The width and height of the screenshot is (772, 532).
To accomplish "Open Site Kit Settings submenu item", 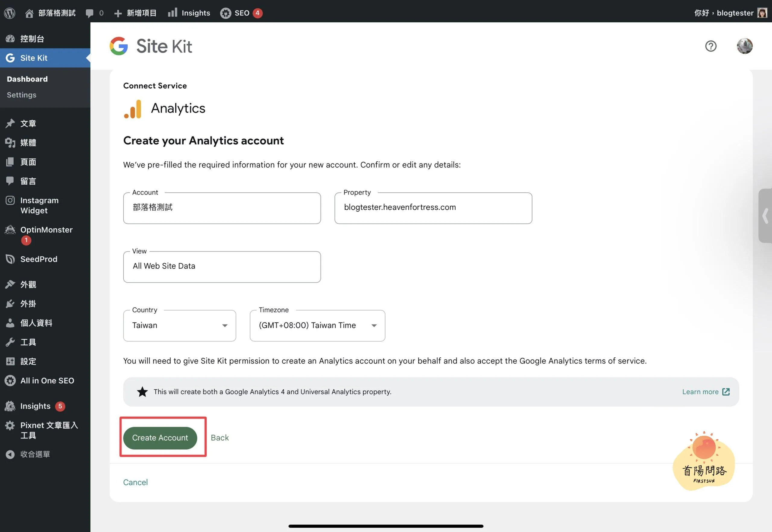I will (x=22, y=95).
